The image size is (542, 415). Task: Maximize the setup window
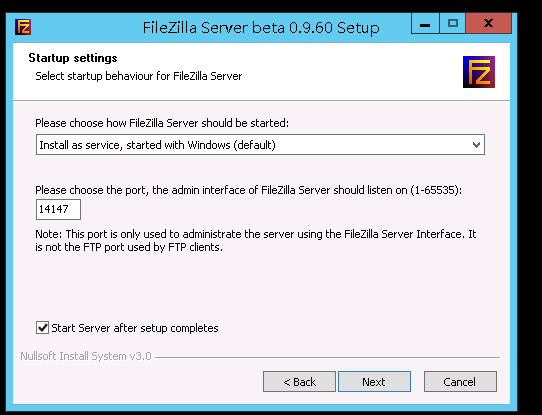coord(452,23)
